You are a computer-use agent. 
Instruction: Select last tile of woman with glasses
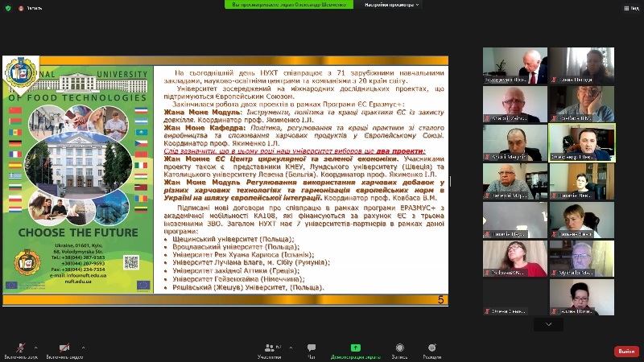coord(582,297)
